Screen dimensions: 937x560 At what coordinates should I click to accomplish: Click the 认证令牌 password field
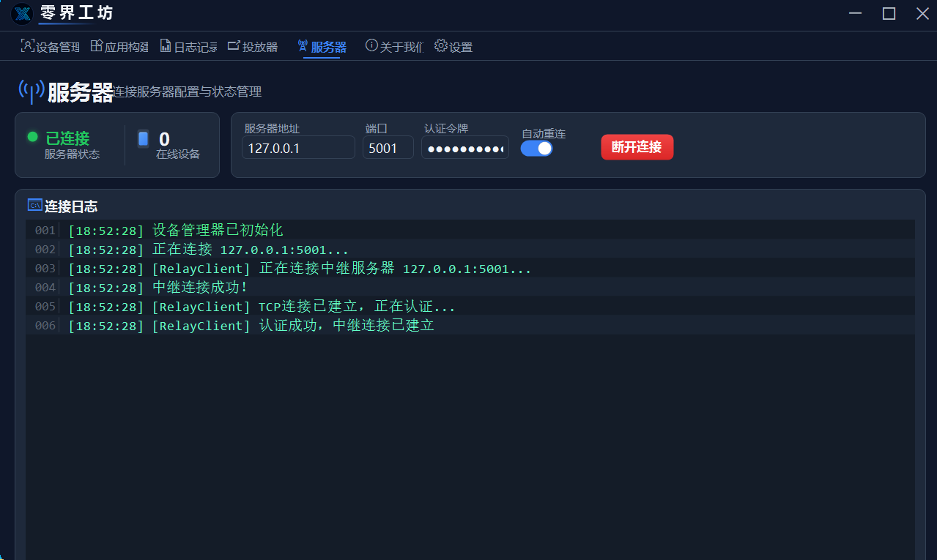point(464,148)
